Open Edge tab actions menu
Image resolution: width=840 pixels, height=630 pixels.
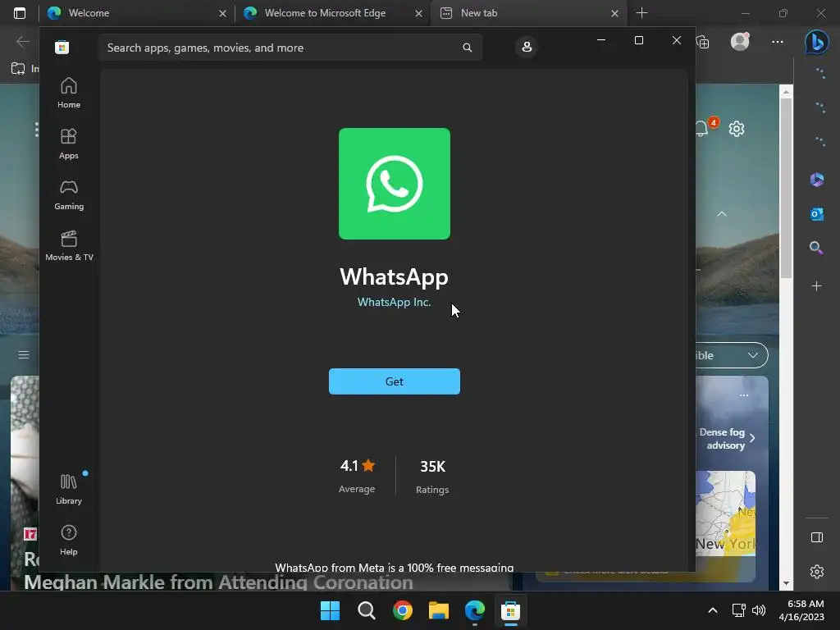click(20, 13)
